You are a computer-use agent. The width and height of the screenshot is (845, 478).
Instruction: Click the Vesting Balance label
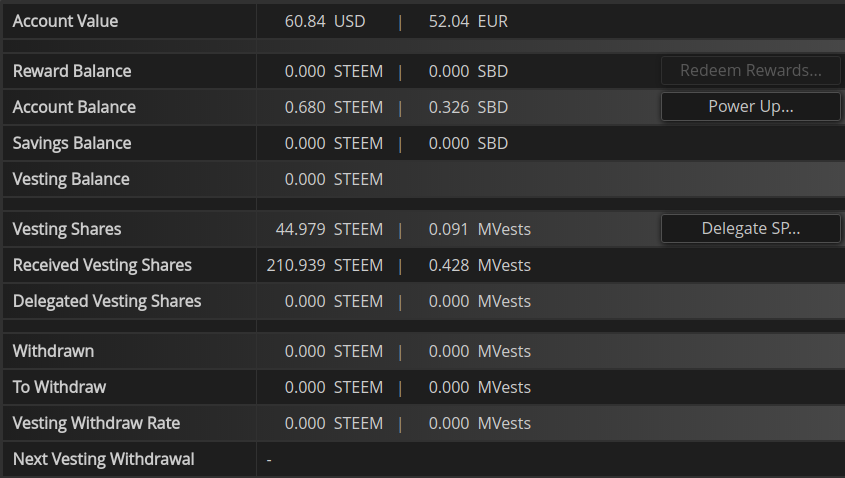click(71, 179)
